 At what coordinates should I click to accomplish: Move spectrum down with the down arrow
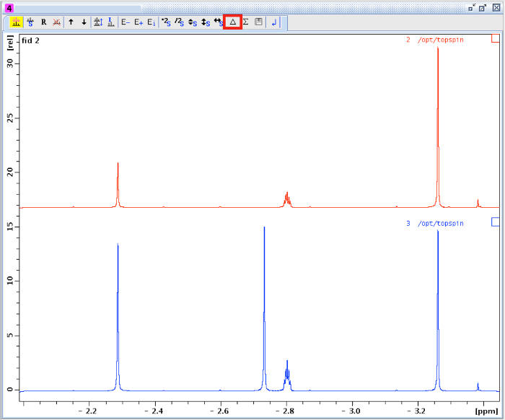84,22
